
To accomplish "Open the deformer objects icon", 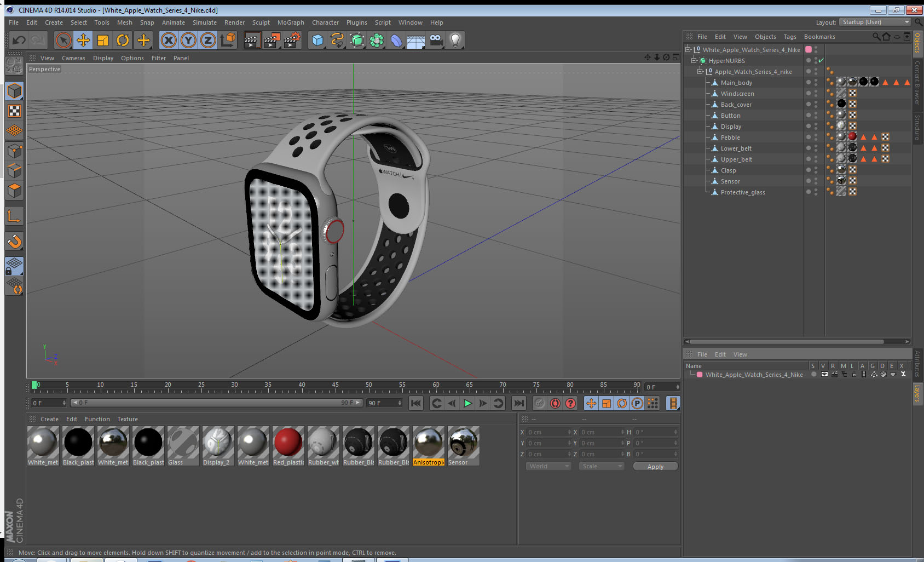I will click(396, 40).
